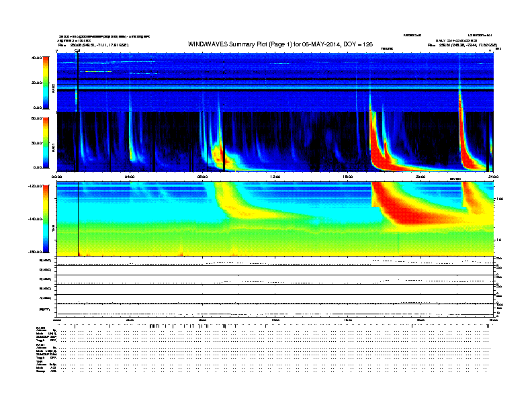Click the -160.00 tick on TNR color scale
The width and height of the screenshot is (532, 411).
coord(36,252)
